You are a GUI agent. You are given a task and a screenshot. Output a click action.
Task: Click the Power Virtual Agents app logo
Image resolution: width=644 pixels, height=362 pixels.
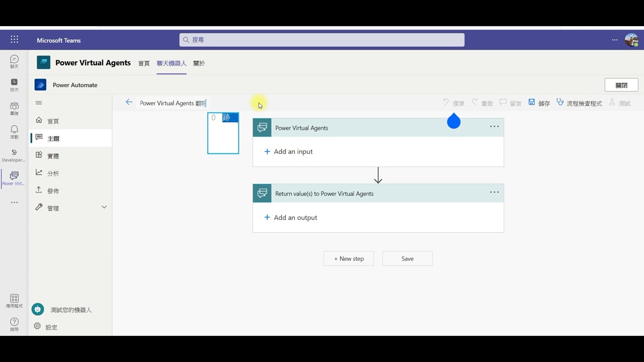pyautogui.click(x=44, y=62)
